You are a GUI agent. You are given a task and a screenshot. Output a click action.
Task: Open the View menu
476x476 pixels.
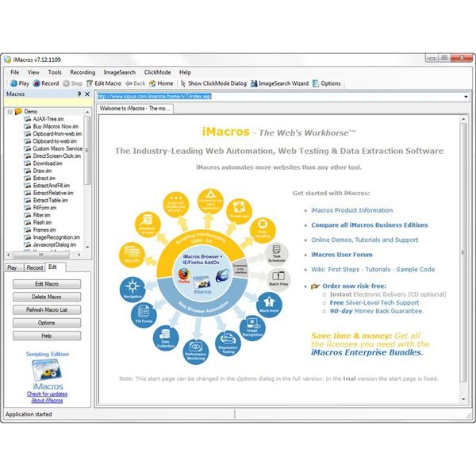[x=33, y=72]
